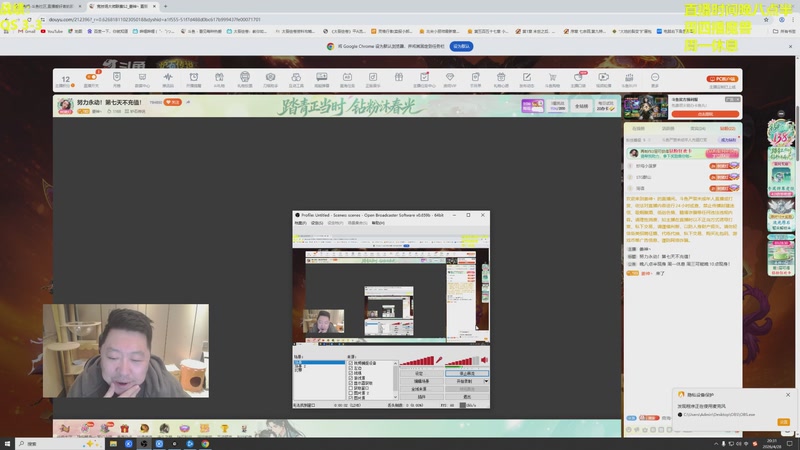Open the Windows Start menu
The height and width of the screenshot is (450, 800).
[x=7, y=444]
